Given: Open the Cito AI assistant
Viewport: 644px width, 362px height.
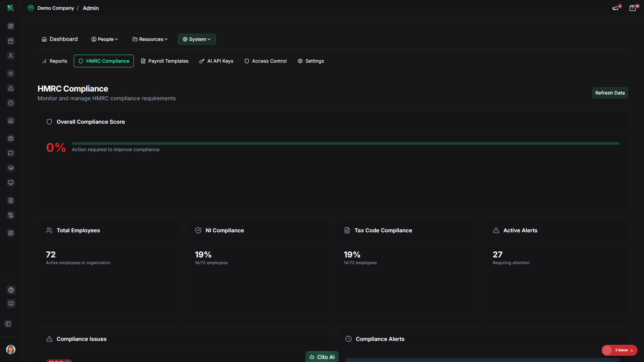Looking at the screenshot, I should pyautogui.click(x=321, y=357).
